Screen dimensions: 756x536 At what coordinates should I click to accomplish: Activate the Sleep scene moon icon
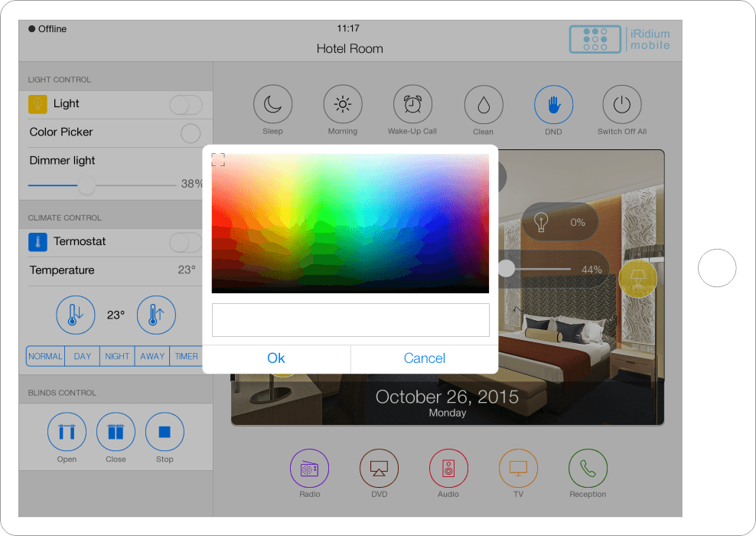coord(272,105)
